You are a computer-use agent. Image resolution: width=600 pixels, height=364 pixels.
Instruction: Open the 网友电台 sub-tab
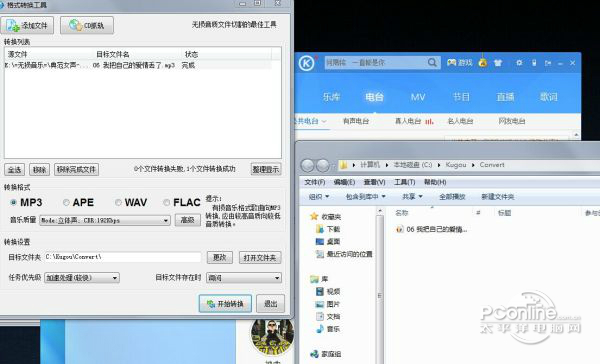(512, 121)
